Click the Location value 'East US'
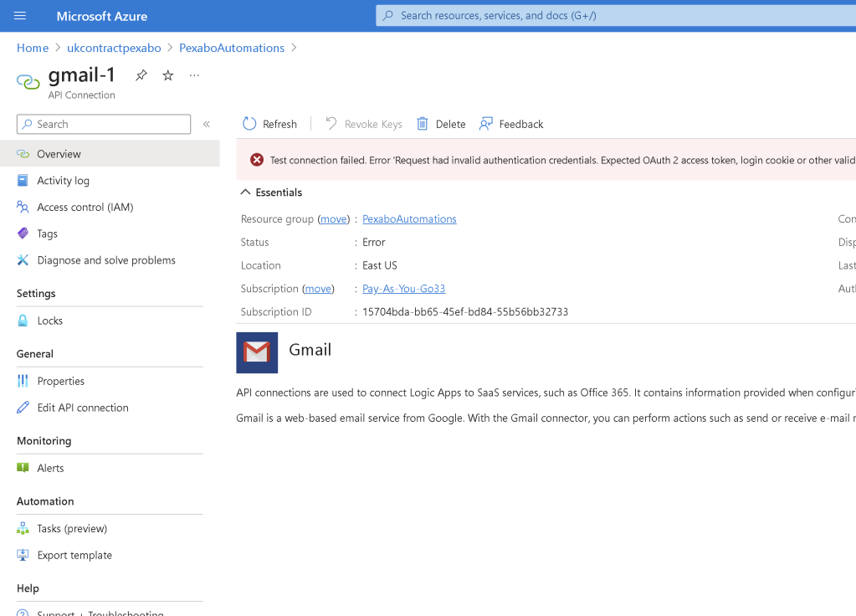This screenshot has height=616, width=856. pyautogui.click(x=380, y=265)
